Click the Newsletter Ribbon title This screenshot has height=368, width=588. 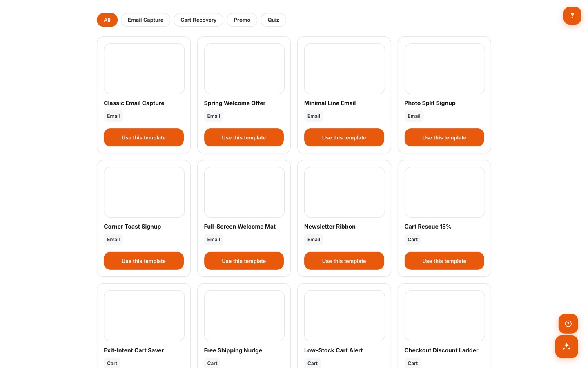click(x=330, y=227)
